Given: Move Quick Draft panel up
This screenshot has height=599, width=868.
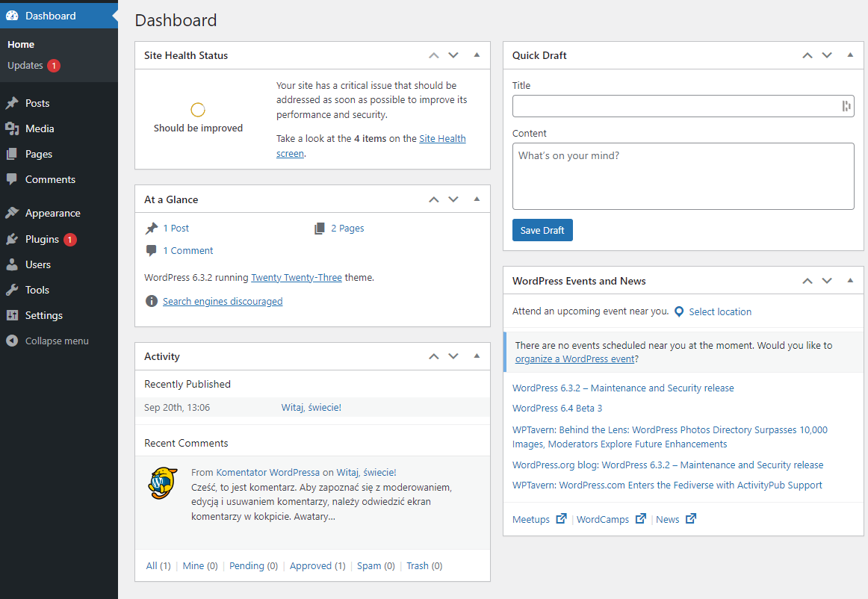Looking at the screenshot, I should [x=807, y=55].
